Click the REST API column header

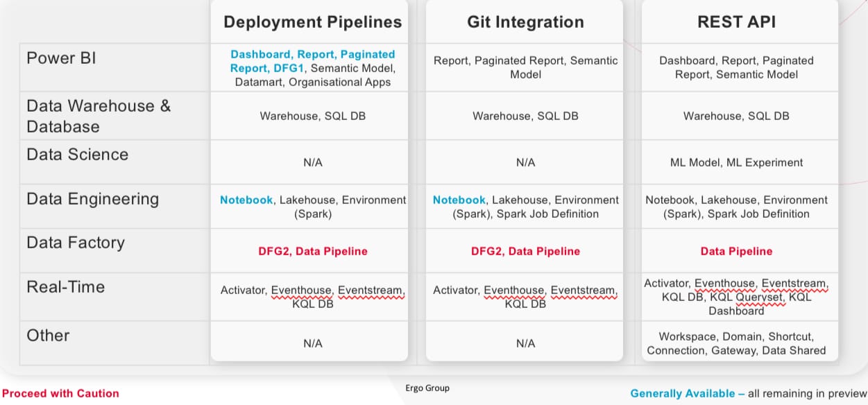[736, 22]
